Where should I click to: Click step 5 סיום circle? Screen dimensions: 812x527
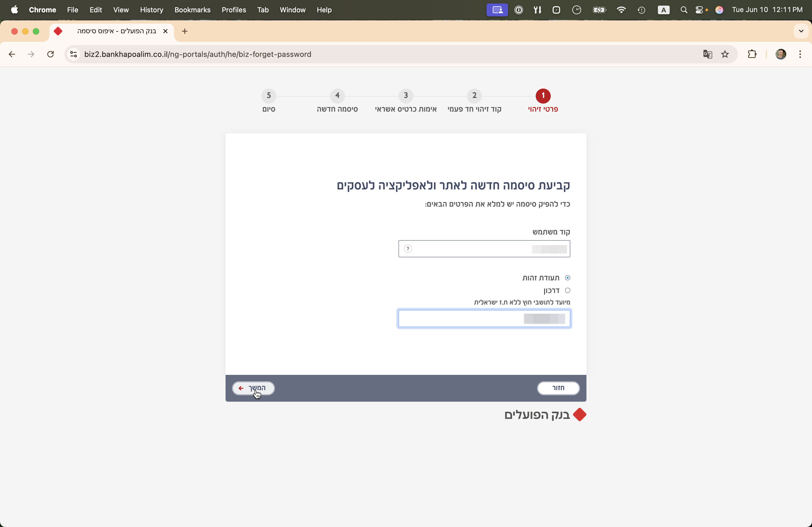point(269,96)
